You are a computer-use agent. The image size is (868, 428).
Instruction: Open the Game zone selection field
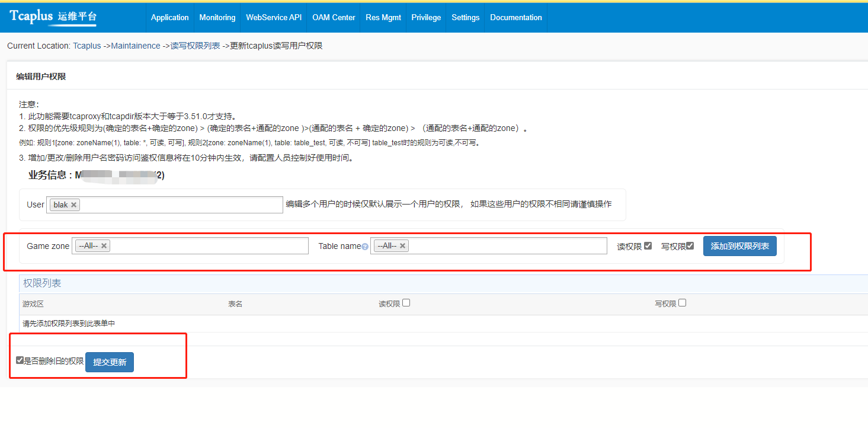207,246
